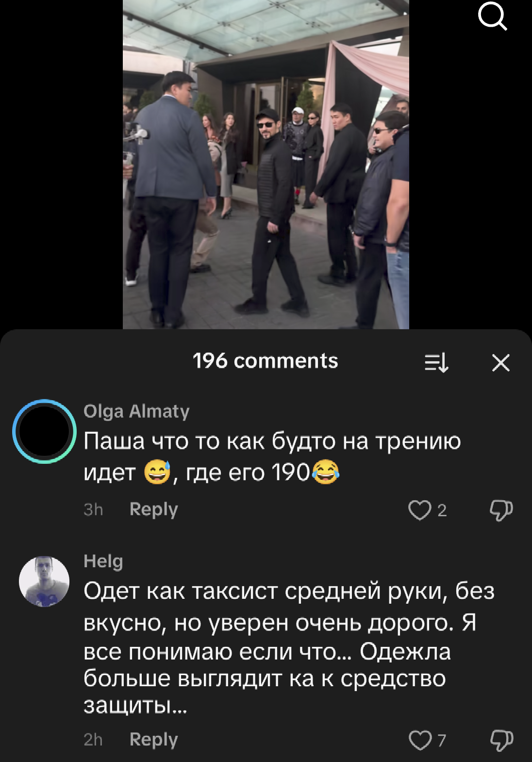Tap the Helg username
This screenshot has width=532, height=762.
tap(103, 561)
